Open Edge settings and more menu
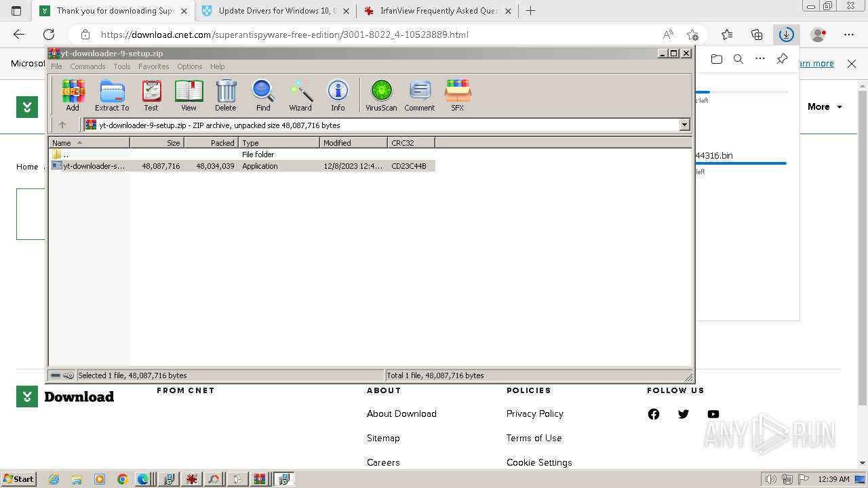 click(x=849, y=35)
